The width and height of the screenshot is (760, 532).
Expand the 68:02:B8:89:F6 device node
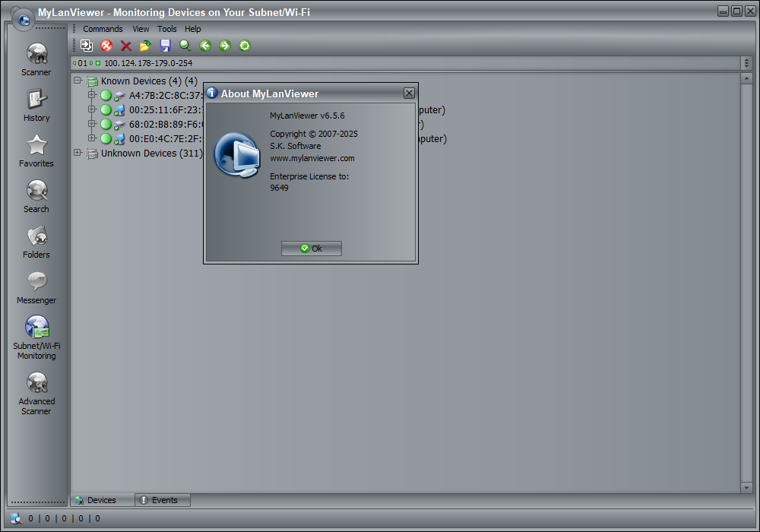pos(92,124)
